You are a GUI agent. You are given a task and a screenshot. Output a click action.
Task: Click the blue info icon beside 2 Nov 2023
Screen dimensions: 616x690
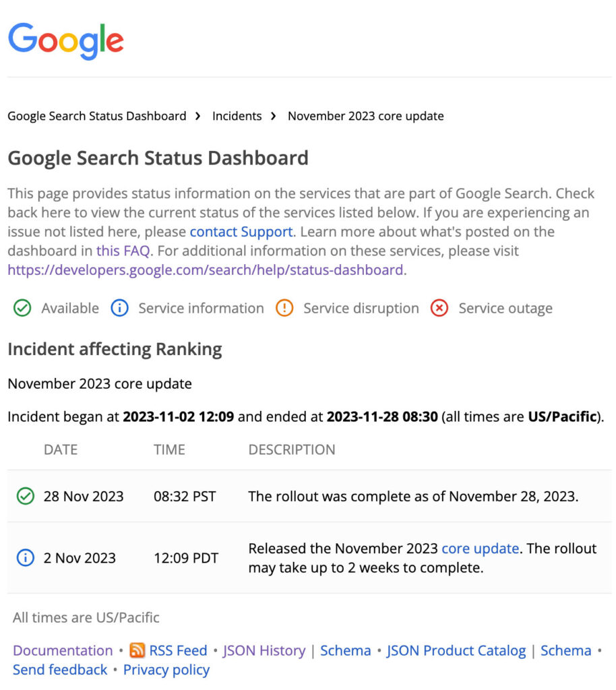coord(24,558)
